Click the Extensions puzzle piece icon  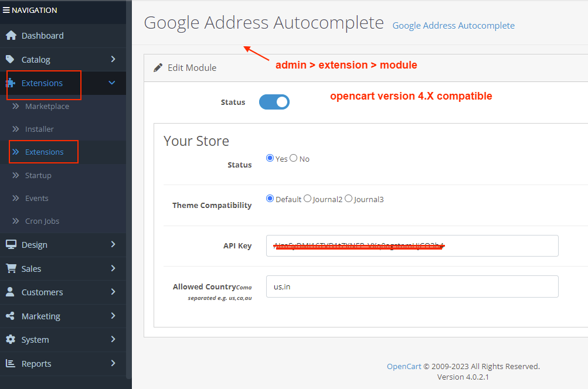point(11,83)
